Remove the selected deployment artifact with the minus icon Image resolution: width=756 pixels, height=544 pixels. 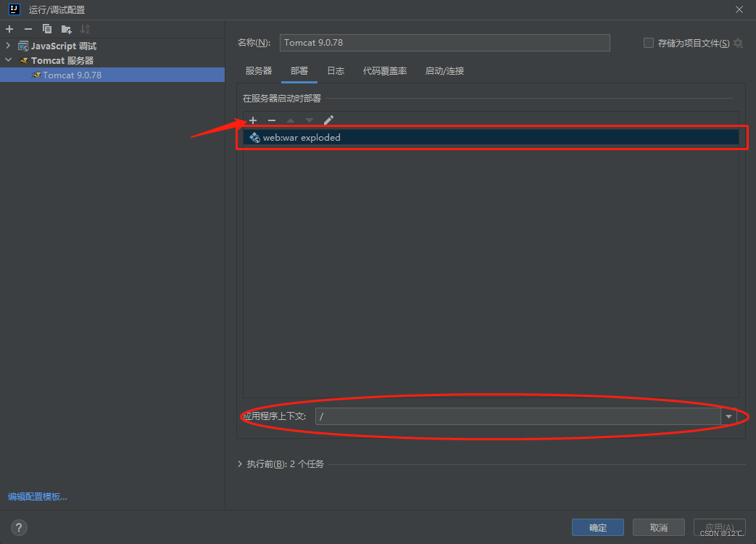click(271, 120)
